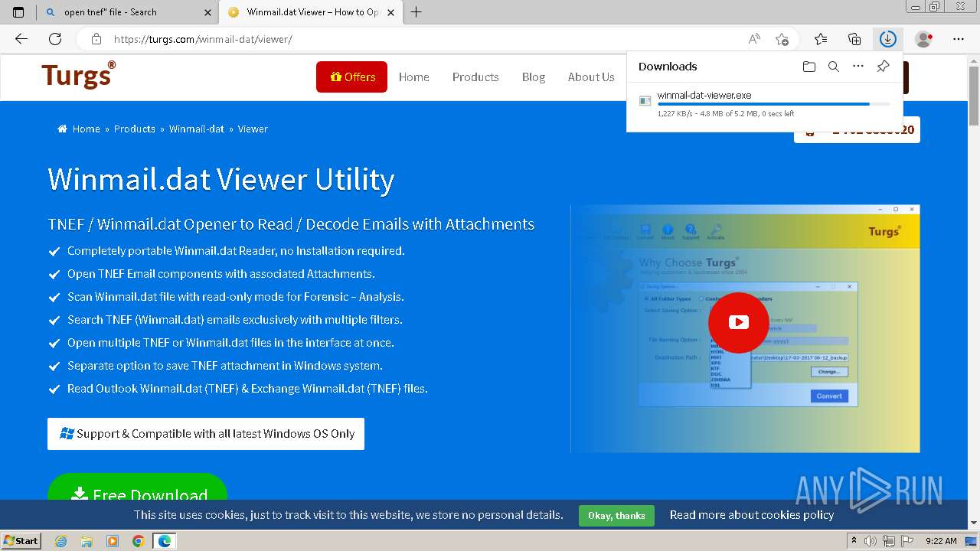Image resolution: width=980 pixels, height=551 pixels.
Task: Select Microsoft Edge taskbar icon
Action: tap(165, 541)
